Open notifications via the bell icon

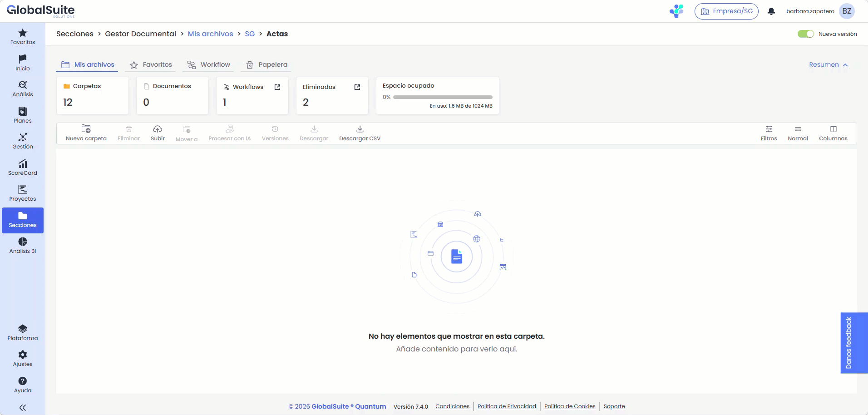[x=771, y=11]
